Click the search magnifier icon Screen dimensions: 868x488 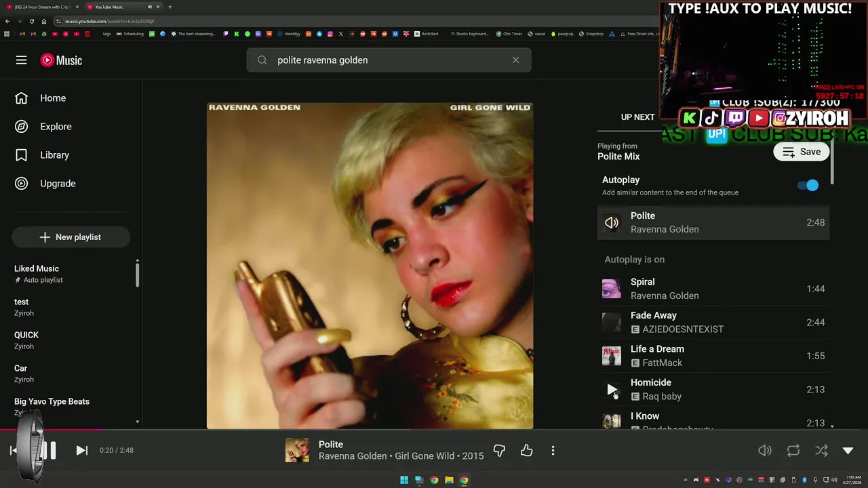pos(262,60)
